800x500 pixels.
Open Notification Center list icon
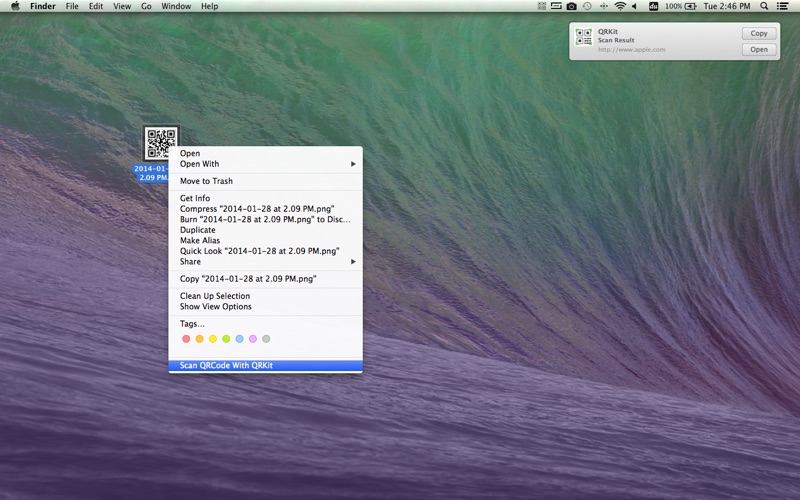click(782, 6)
